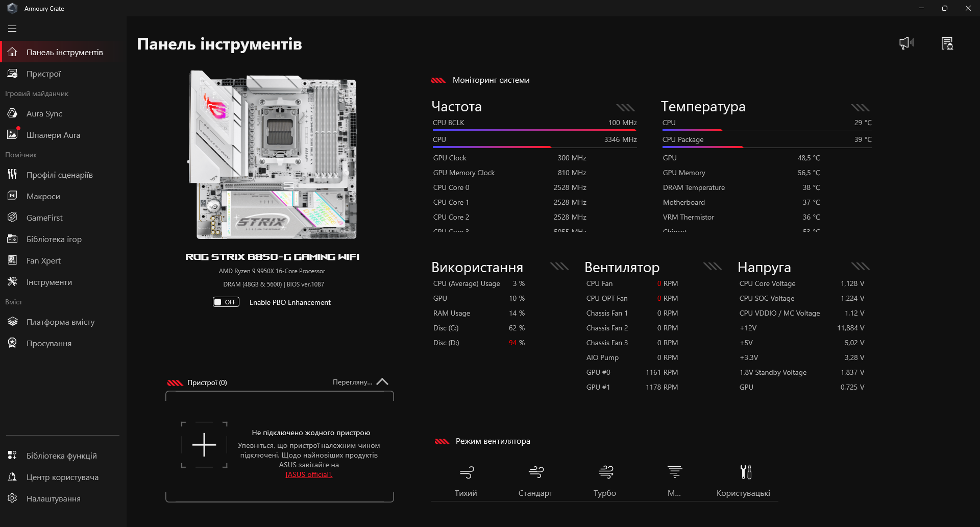Collapse the Пристрої panel with the chevron

pos(382,382)
